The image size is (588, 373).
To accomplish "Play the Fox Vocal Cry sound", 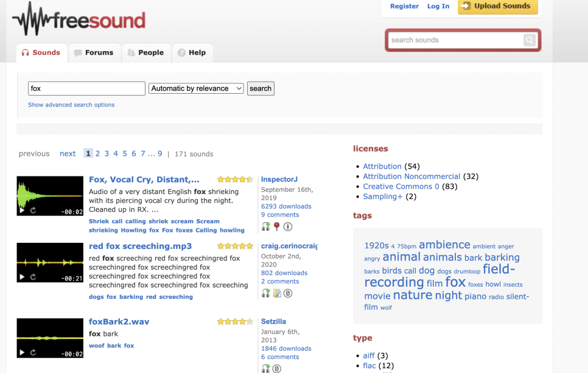I will (x=22, y=211).
